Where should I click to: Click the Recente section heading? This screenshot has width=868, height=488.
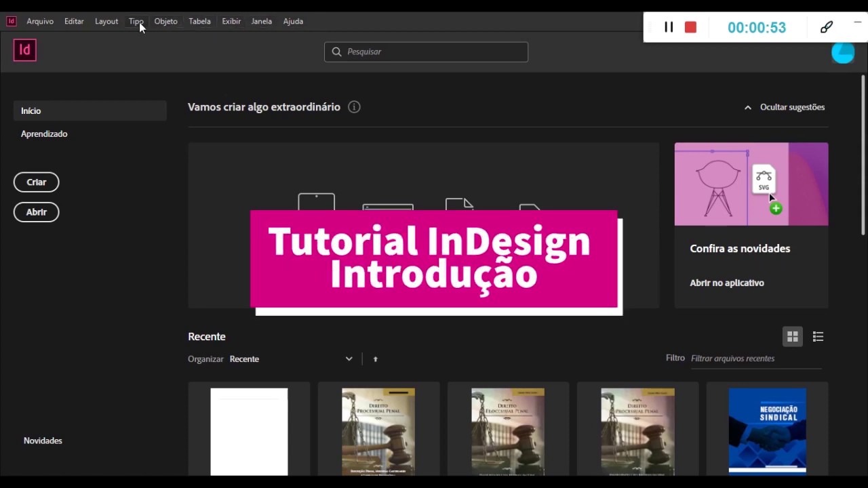click(207, 337)
